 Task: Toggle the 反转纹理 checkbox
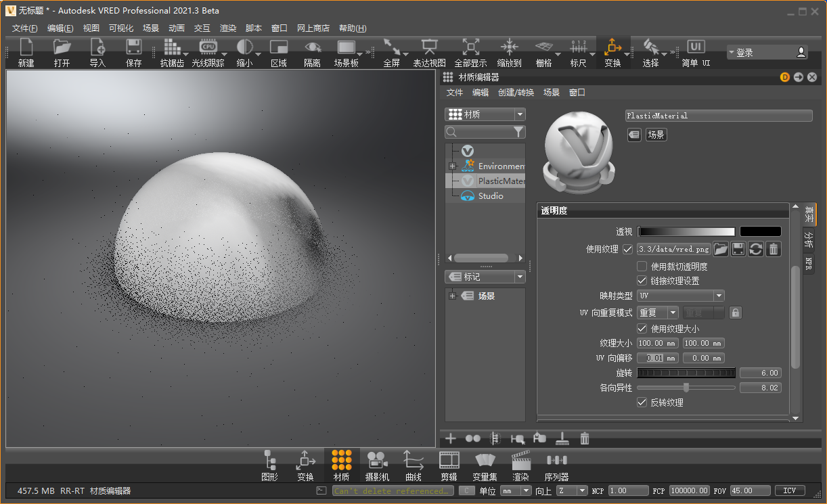pos(642,403)
